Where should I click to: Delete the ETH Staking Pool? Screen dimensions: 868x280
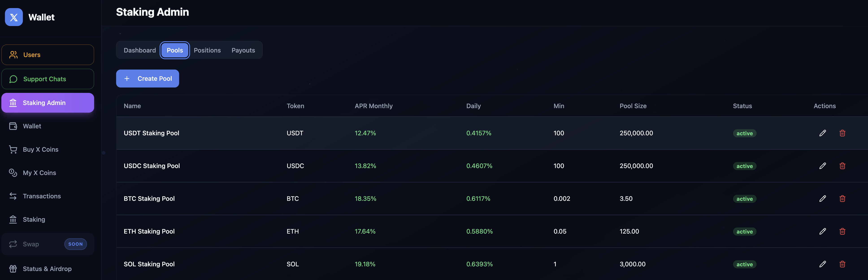pos(842,231)
